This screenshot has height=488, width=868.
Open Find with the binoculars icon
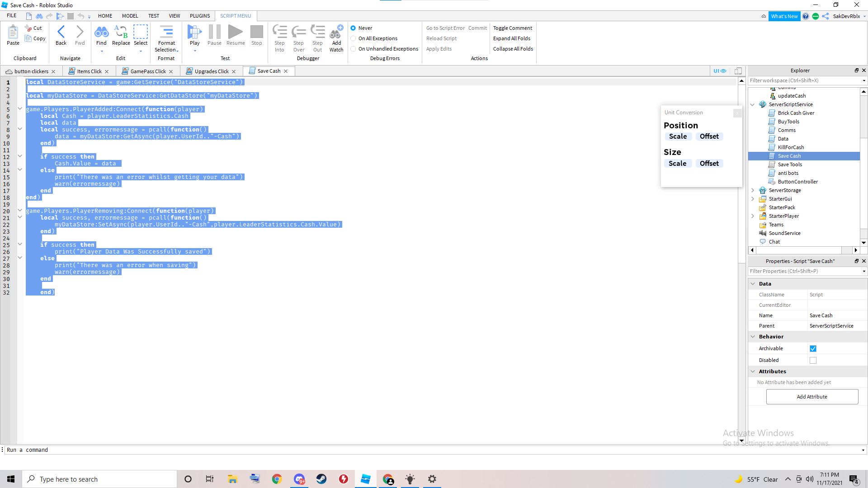click(101, 32)
